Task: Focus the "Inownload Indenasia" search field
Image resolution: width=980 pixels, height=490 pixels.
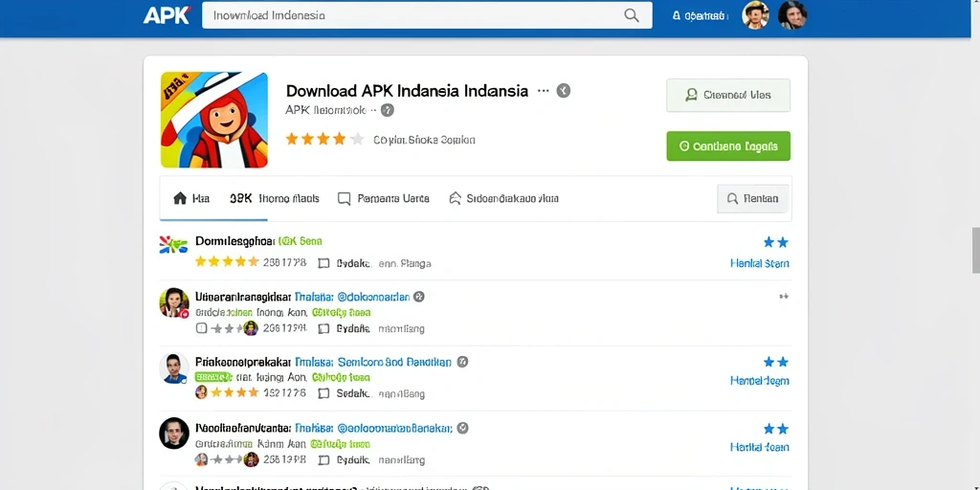Action: pos(427,15)
